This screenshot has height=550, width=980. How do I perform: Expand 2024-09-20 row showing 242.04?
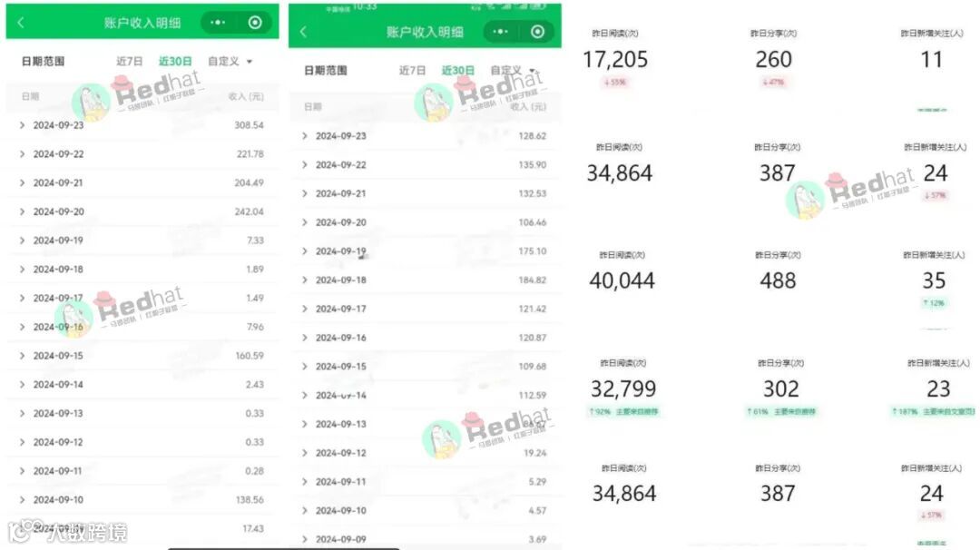tap(142, 211)
